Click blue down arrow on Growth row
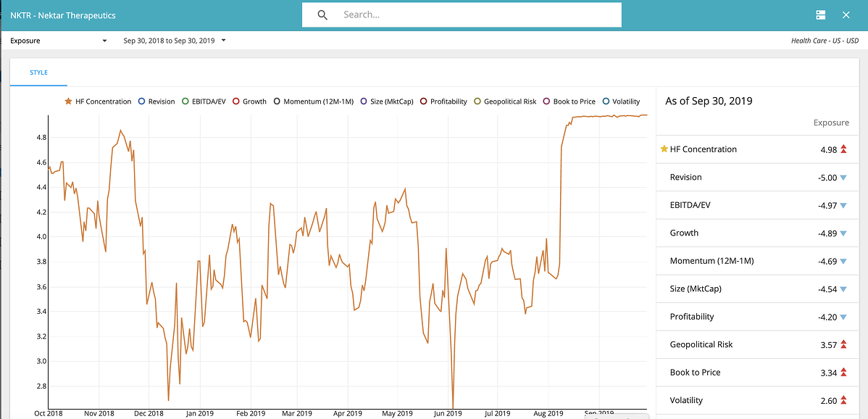The image size is (868, 419). coord(843,233)
